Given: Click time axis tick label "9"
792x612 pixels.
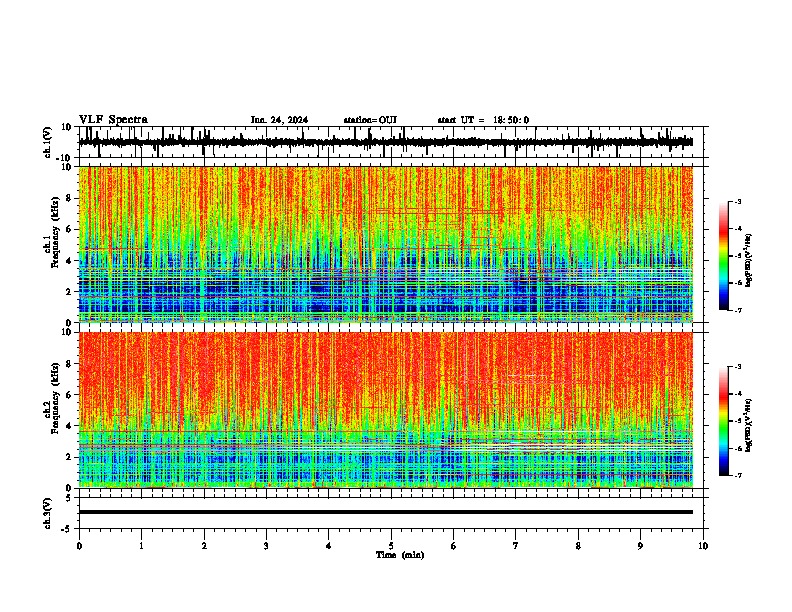Looking at the screenshot, I should (x=640, y=546).
